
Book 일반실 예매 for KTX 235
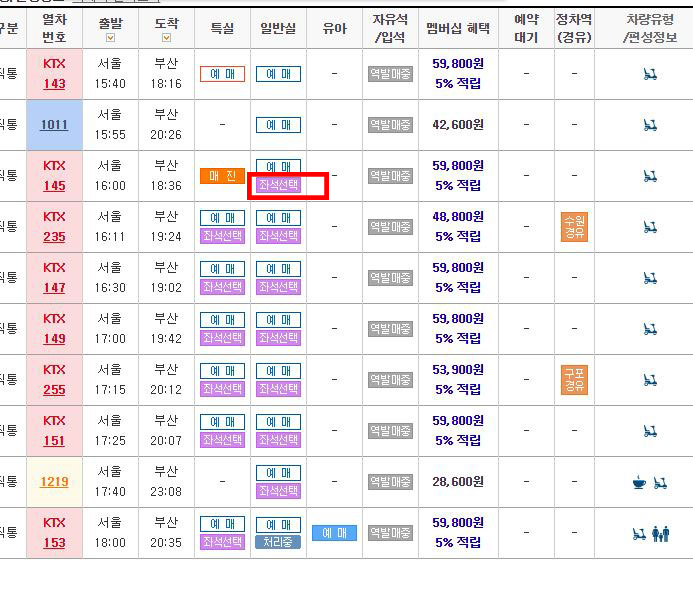[x=278, y=218]
